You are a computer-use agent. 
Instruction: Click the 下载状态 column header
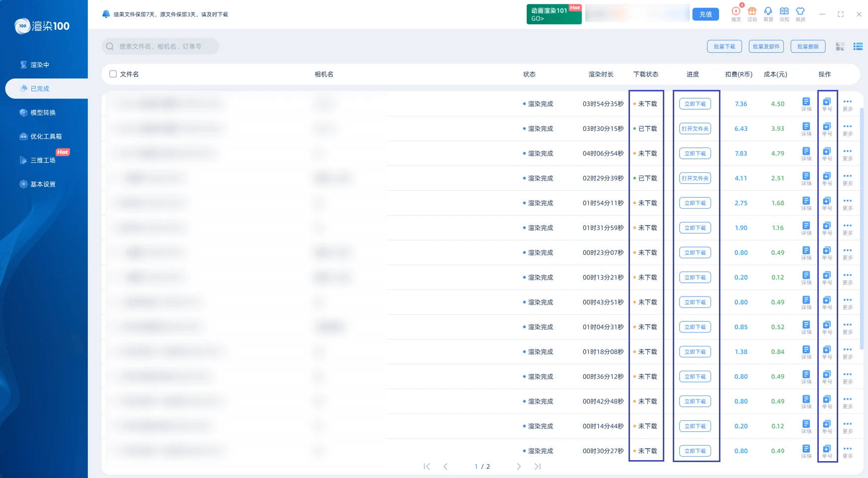pos(646,74)
